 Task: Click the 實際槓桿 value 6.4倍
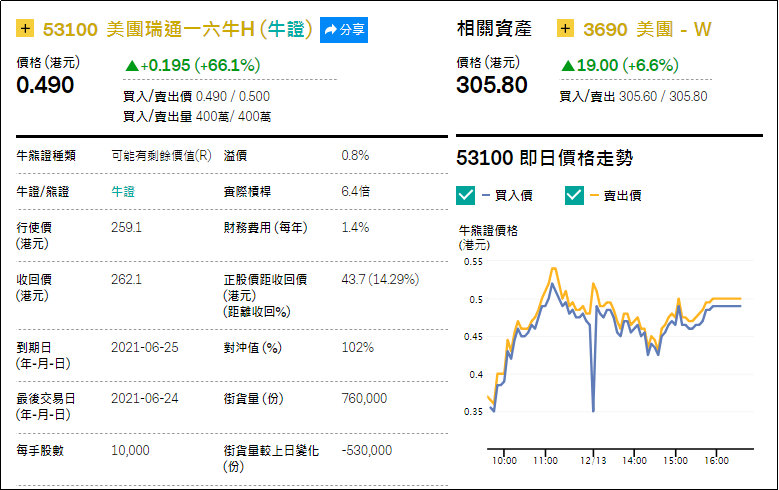(x=356, y=191)
